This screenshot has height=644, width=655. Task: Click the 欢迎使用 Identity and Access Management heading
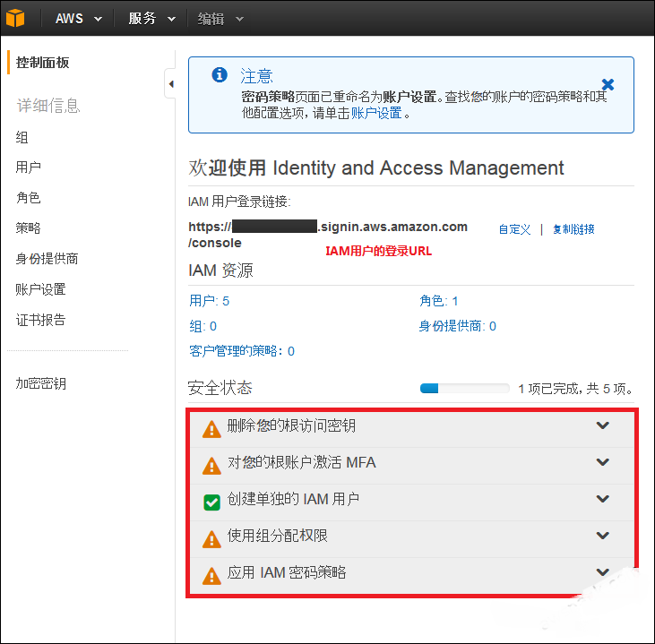[x=376, y=167]
